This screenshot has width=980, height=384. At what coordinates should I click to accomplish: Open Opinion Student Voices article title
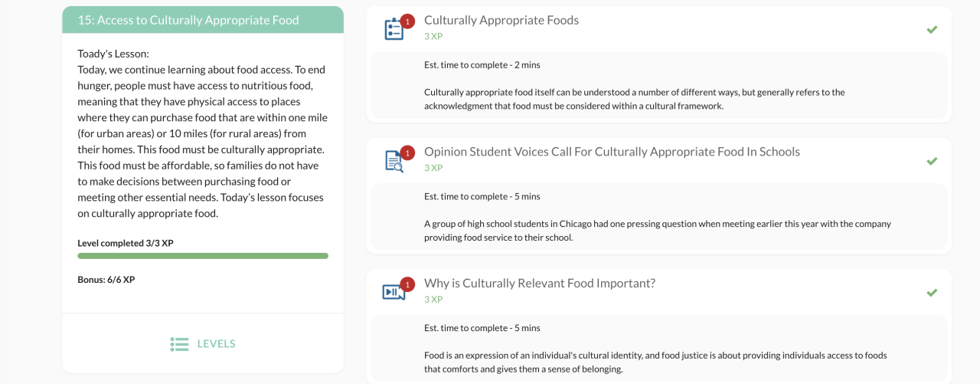(x=612, y=152)
